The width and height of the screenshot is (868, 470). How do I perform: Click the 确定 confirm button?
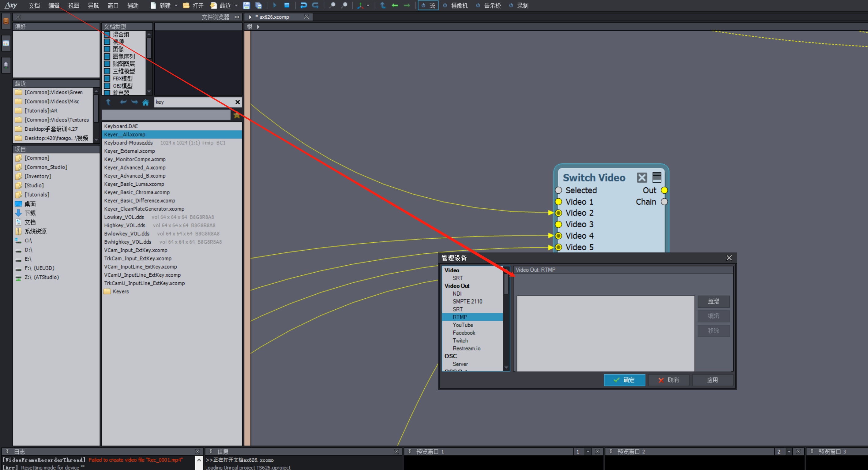pos(624,380)
